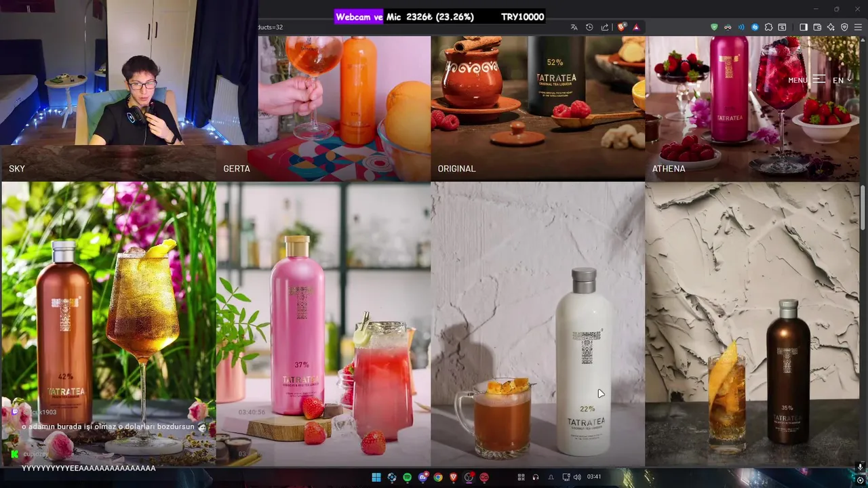
Task: Open the site MENU hamburger
Action: point(806,80)
